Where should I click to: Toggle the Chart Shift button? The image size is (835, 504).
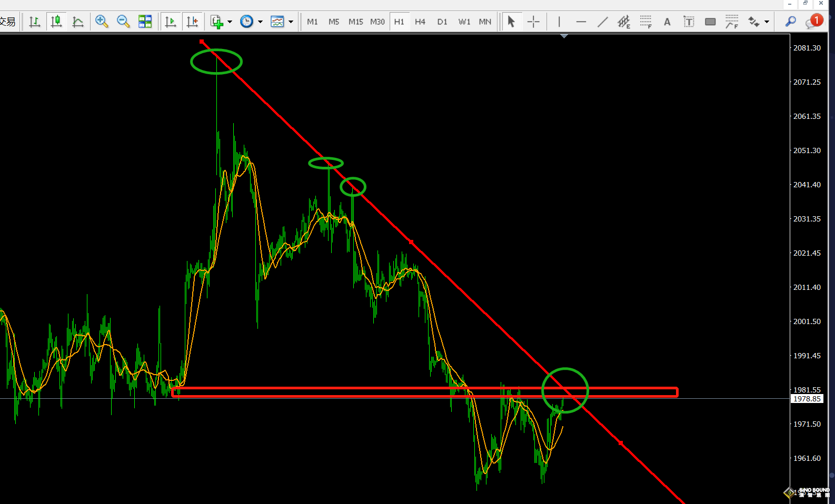pos(192,22)
